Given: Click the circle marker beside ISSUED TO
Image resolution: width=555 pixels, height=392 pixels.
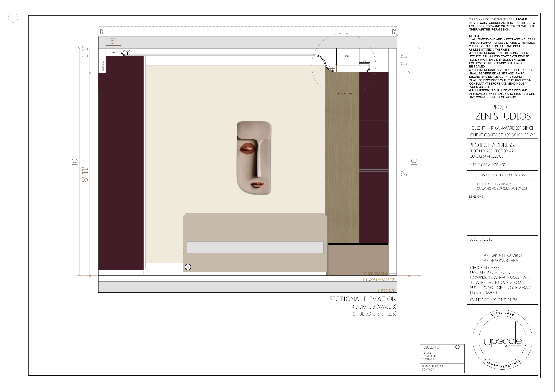Looking at the screenshot, I should pos(457,347).
